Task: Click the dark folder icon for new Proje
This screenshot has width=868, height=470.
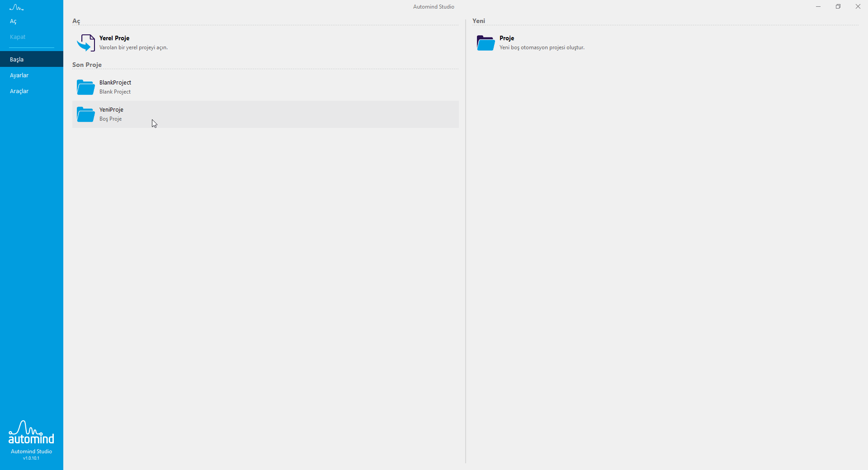Action: (x=486, y=43)
